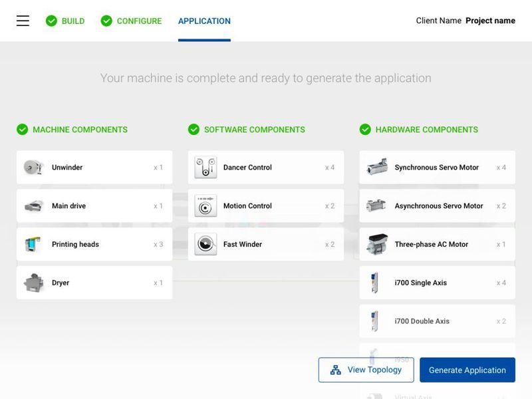
Task: Click the Printing heads icon
Action: coord(33,245)
